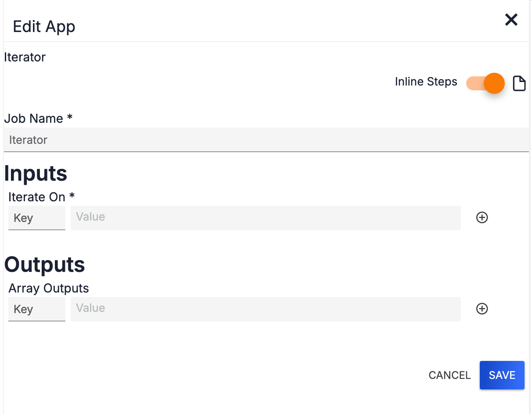This screenshot has height=414, width=532.
Task: Click the X to dismiss Edit App
Action: click(x=511, y=19)
